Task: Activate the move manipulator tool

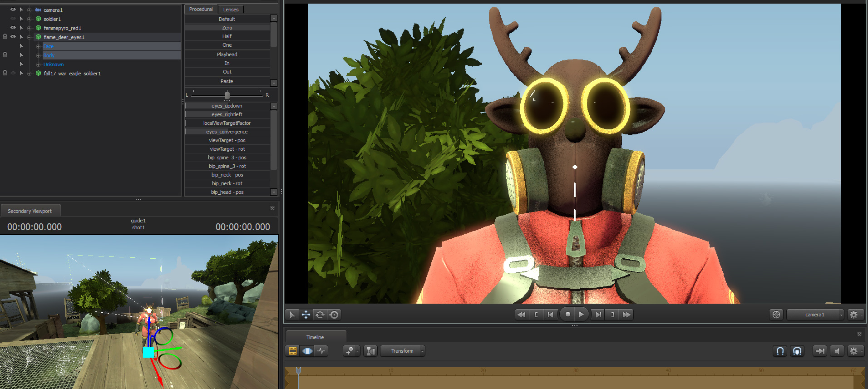Action: [306, 315]
